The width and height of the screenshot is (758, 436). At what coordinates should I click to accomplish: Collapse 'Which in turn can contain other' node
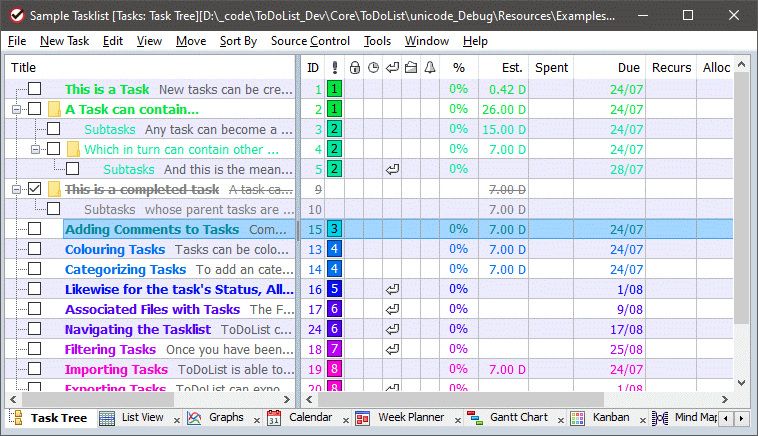[x=35, y=149]
